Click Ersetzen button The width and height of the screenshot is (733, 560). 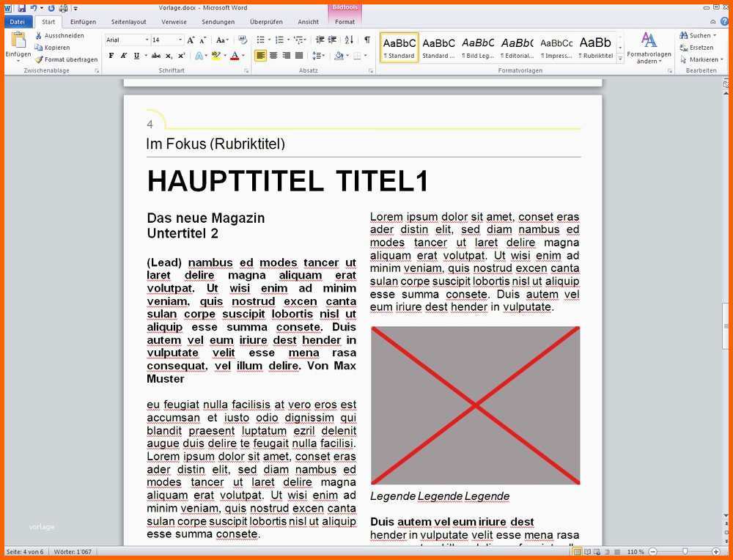pos(696,48)
